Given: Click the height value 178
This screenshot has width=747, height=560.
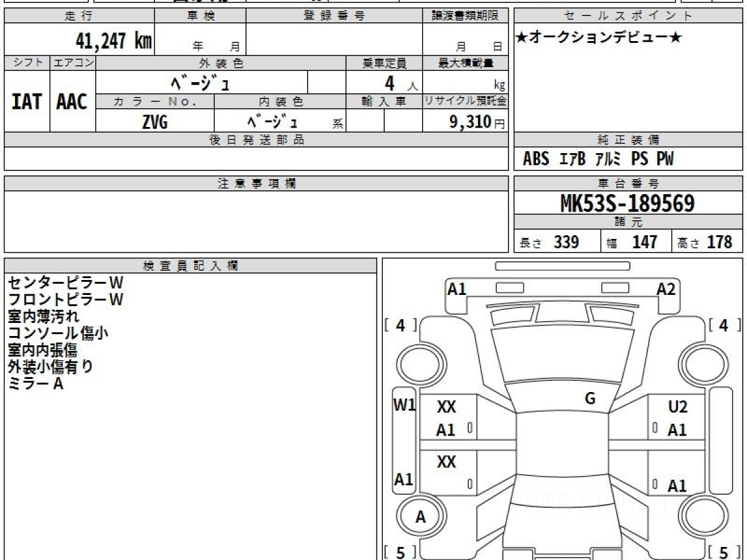Looking at the screenshot, I should (720, 242).
